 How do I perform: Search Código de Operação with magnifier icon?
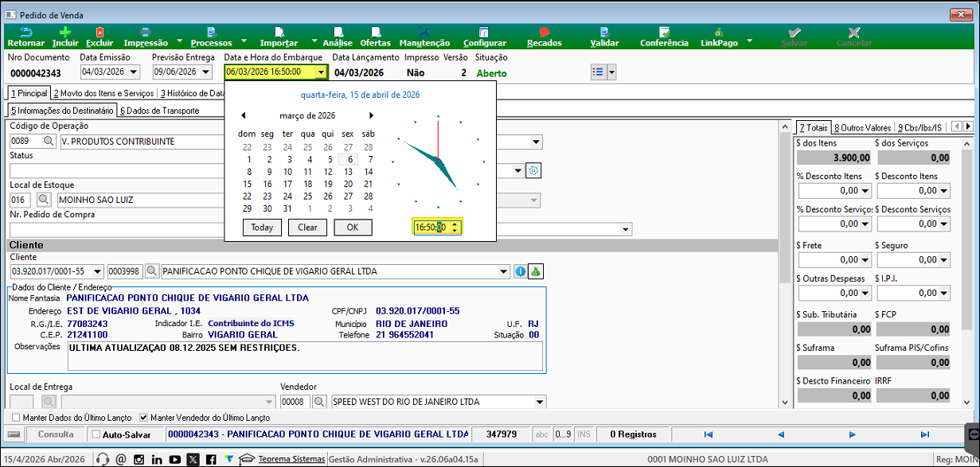point(49,142)
